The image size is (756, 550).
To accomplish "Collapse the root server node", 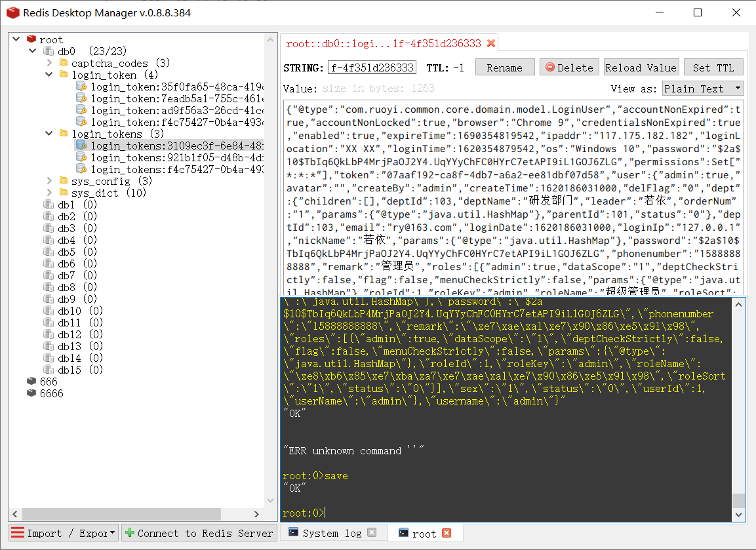I will click(16, 39).
